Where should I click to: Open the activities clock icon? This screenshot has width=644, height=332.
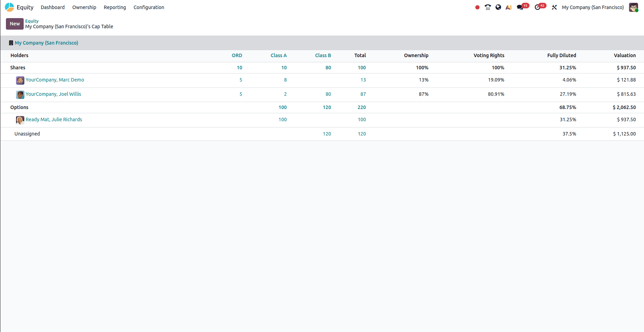(537, 7)
